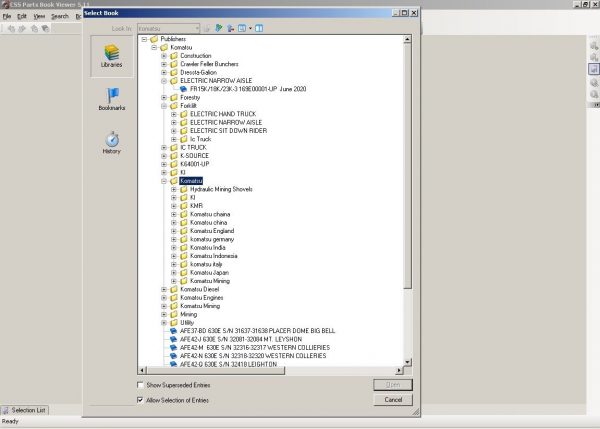Viewport: 600px width, 429px height.
Task: Expand the Utility folder
Action: pyautogui.click(x=164, y=323)
